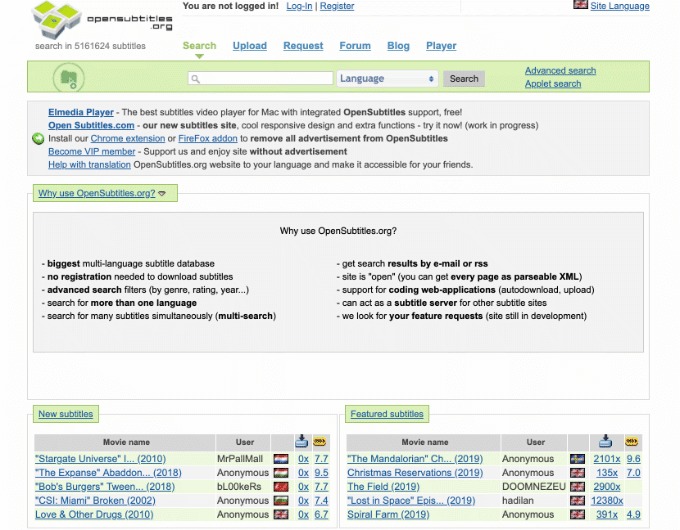The height and width of the screenshot is (530, 680).
Task: Click Why use OpenSubtitles.org? header link
Action: 97,193
